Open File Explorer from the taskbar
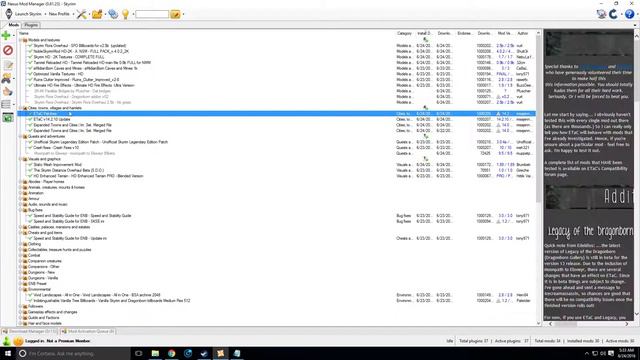This screenshot has width=640, height=360. pos(155,353)
